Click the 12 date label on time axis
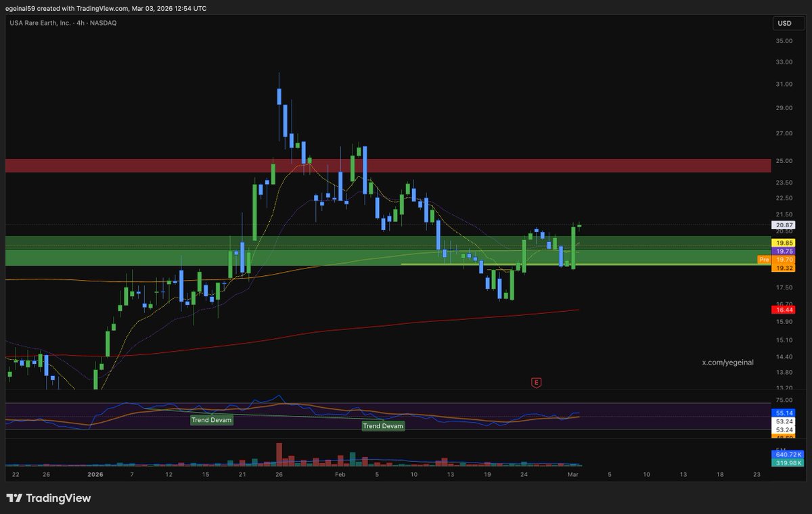 169,475
